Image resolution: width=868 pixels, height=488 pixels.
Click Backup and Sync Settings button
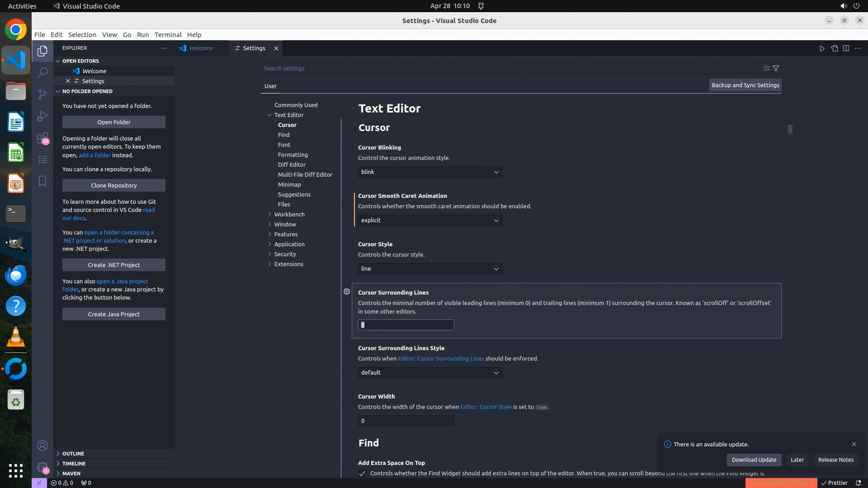[x=745, y=85]
